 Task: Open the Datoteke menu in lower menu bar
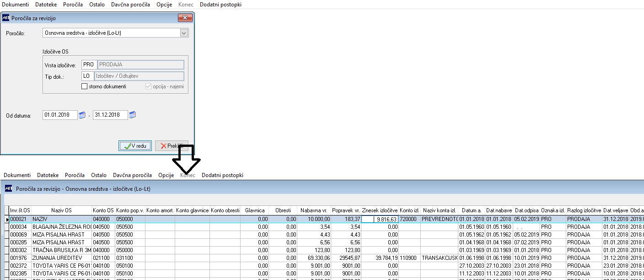click(x=48, y=175)
